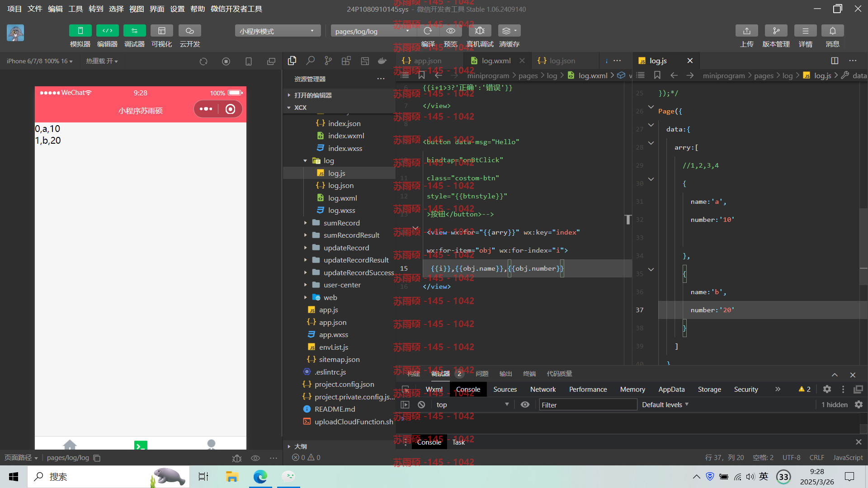Open the 云开发 cloud development console
The image size is (868, 488).
[x=189, y=31]
